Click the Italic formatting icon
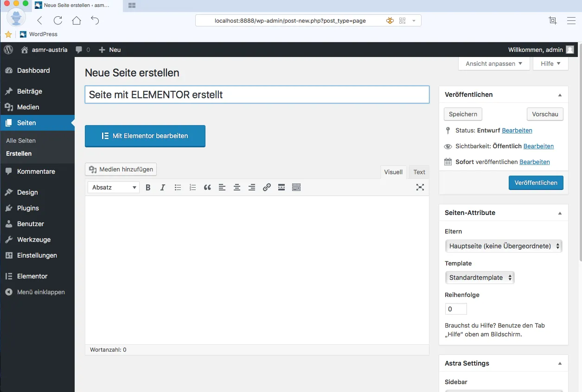The width and height of the screenshot is (582, 392). coord(163,187)
